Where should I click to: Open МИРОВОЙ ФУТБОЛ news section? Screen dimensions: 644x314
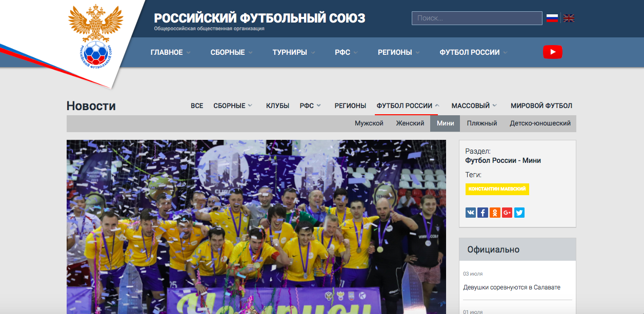(541, 106)
